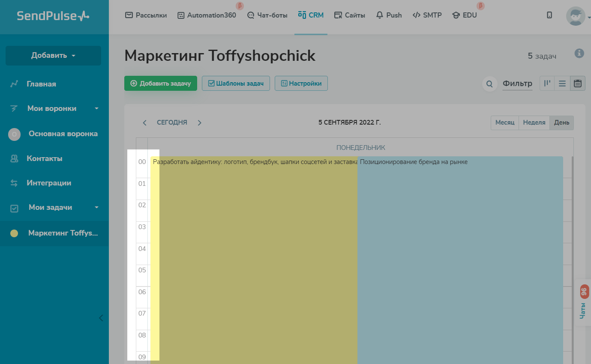Click the Главная chart icon
Image resolution: width=591 pixels, height=364 pixels.
(14, 84)
